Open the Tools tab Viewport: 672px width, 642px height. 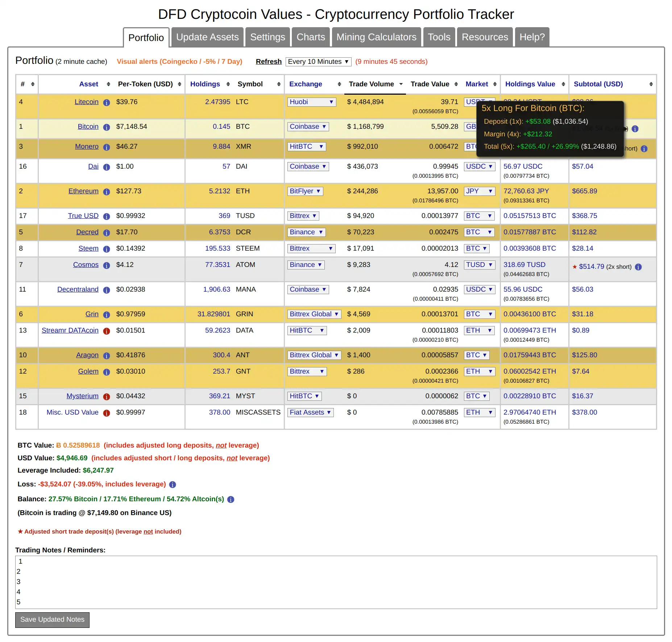click(439, 37)
